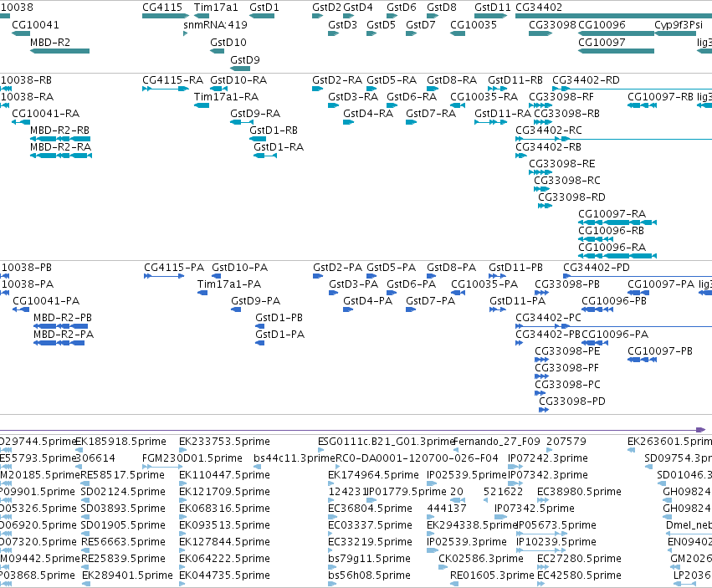Screen dimensions: 712x588
Task: Select the GstD1-RA transcript label
Action: (279, 147)
